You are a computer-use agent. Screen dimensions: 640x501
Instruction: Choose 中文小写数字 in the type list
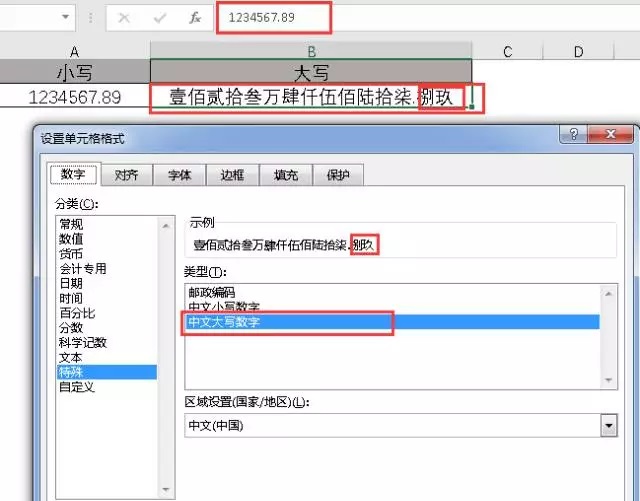[x=224, y=307]
